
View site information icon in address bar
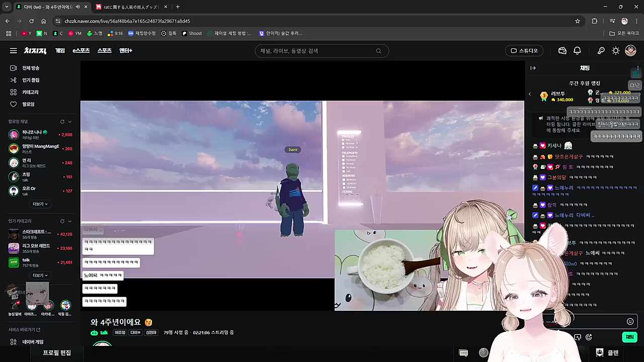(x=58, y=21)
